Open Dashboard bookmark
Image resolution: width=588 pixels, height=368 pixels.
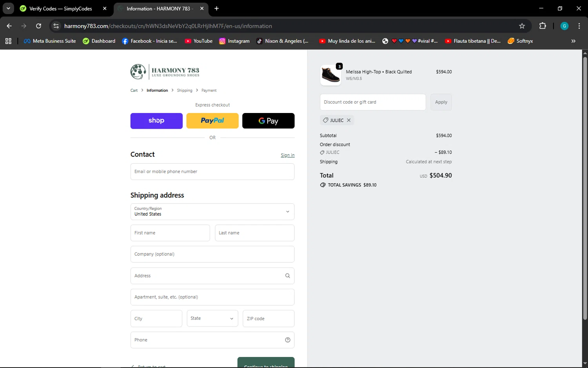tap(99, 41)
